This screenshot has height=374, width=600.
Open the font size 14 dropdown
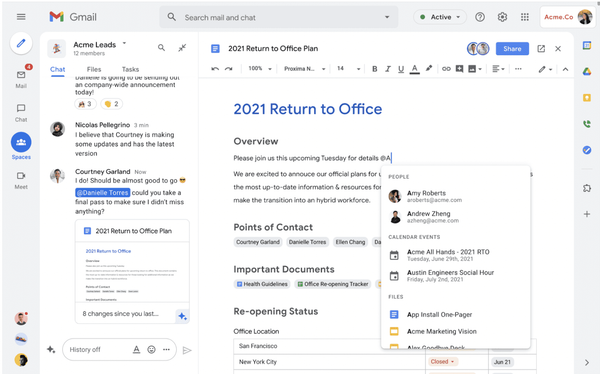click(x=348, y=69)
